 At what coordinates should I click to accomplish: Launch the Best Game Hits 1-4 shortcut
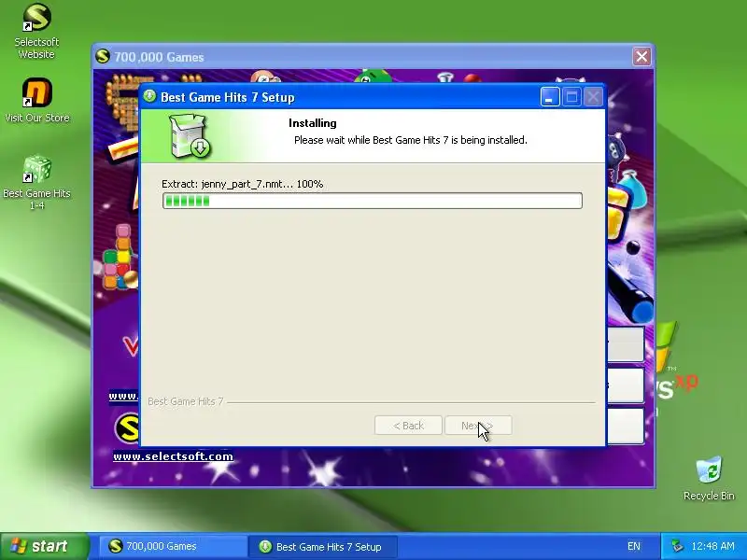click(x=36, y=182)
